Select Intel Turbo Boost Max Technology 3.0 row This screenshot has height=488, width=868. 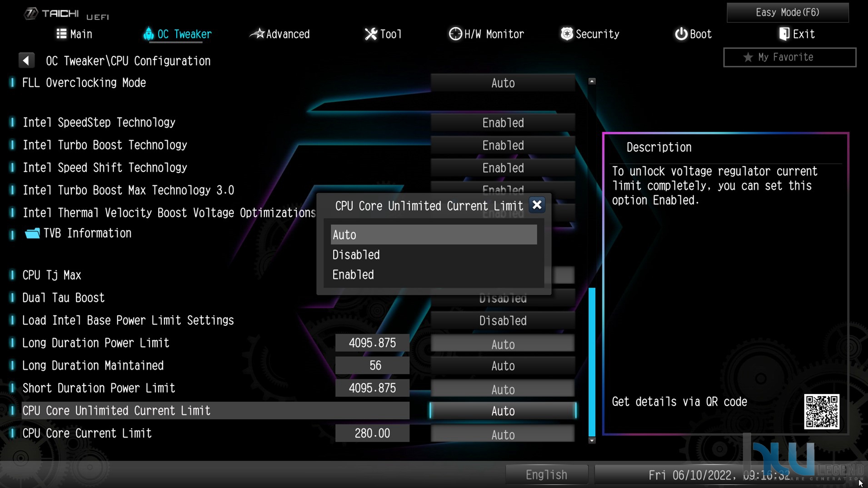point(129,190)
